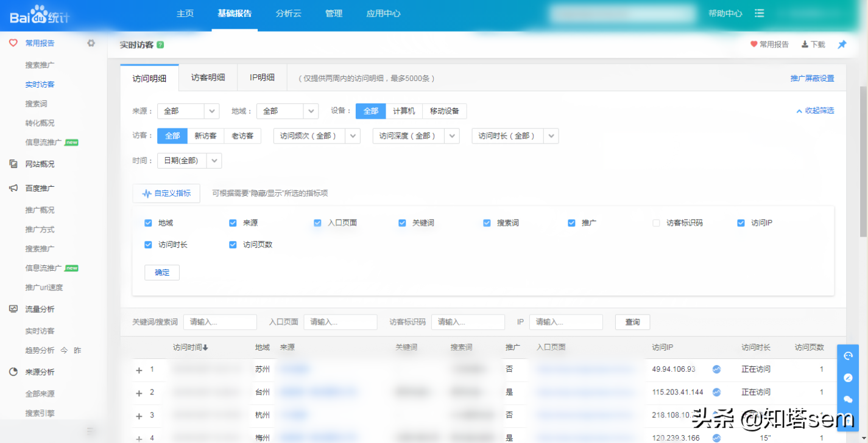868x443 pixels.
Task: Click the page vertical scrollbar
Action: pos(863,161)
